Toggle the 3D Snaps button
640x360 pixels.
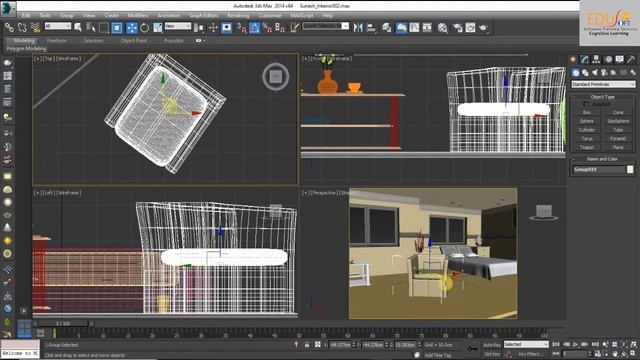(x=241, y=27)
